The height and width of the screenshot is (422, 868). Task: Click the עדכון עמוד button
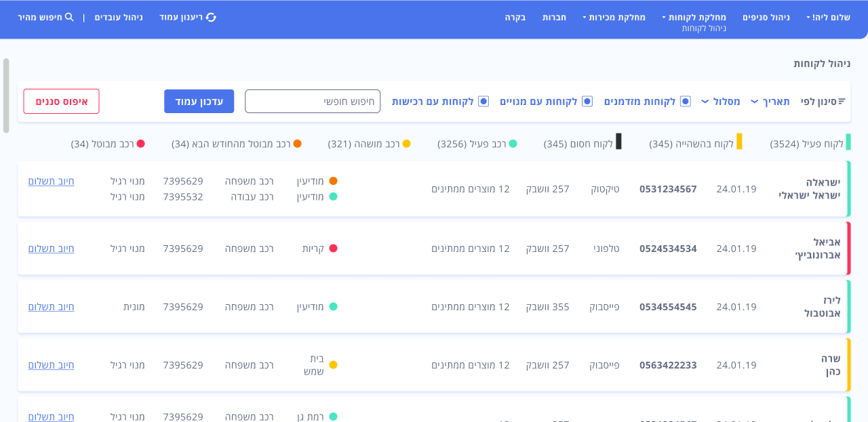coord(199,102)
